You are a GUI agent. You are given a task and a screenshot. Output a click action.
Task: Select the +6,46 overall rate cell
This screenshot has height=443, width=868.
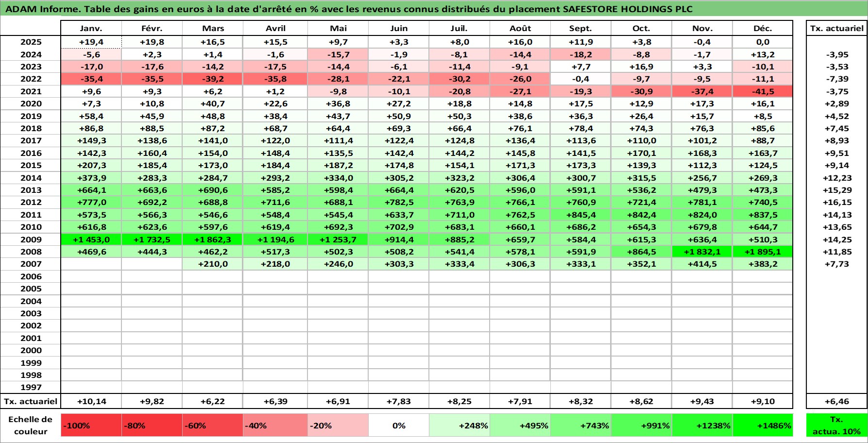click(x=836, y=401)
